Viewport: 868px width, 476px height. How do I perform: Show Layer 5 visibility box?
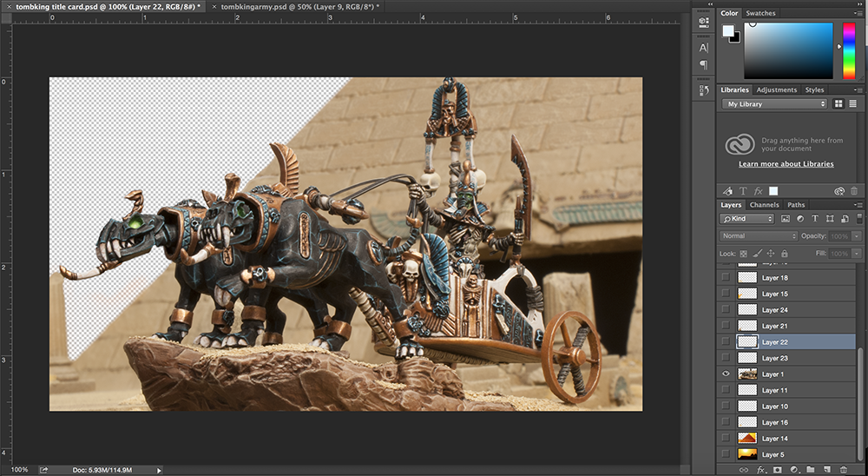pyautogui.click(x=727, y=454)
